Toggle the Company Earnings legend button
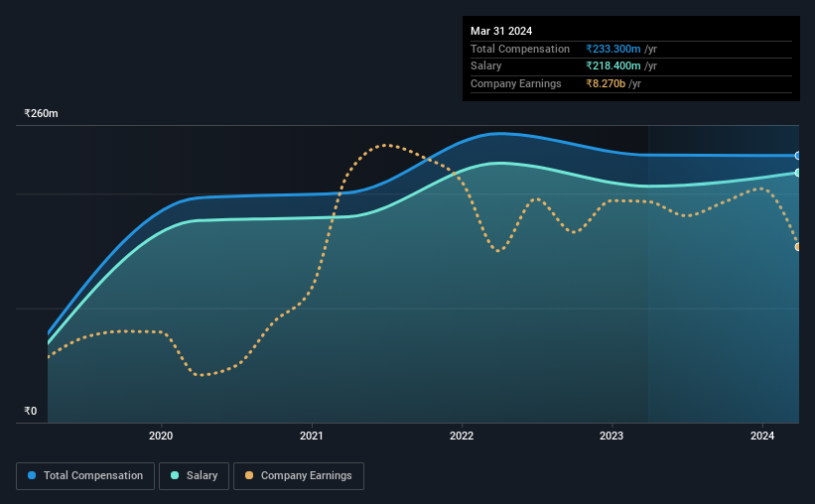This screenshot has width=815, height=504. [x=299, y=476]
